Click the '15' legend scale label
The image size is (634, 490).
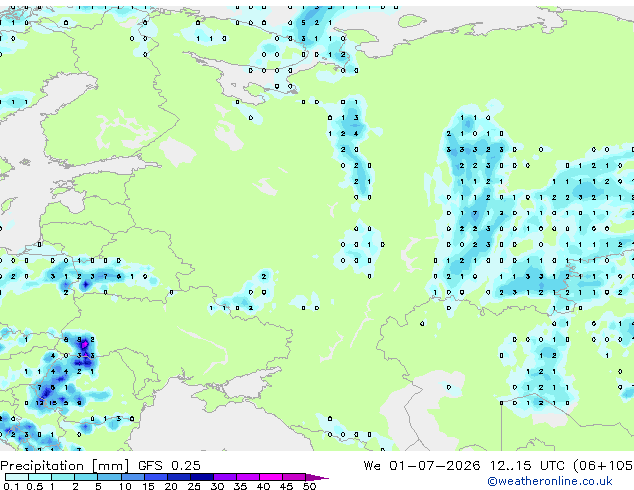pos(148,486)
